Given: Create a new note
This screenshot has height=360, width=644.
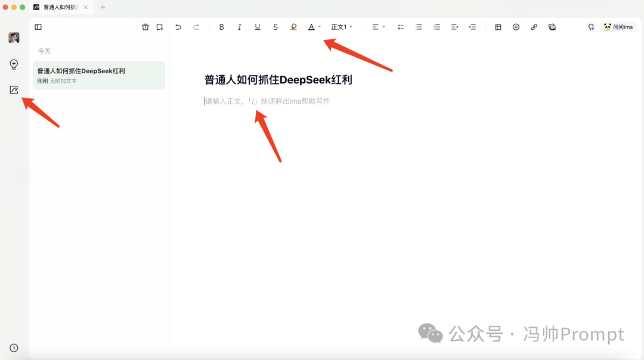Looking at the screenshot, I should click(x=160, y=27).
